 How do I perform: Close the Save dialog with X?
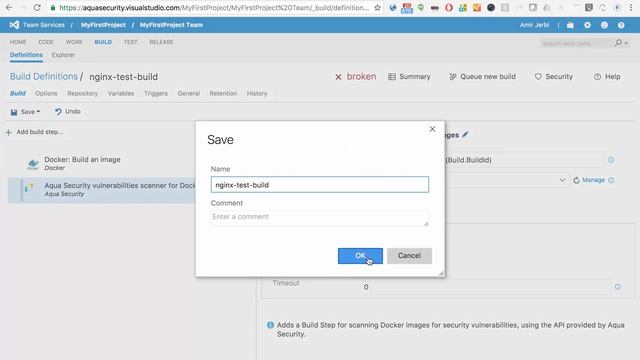coord(432,129)
